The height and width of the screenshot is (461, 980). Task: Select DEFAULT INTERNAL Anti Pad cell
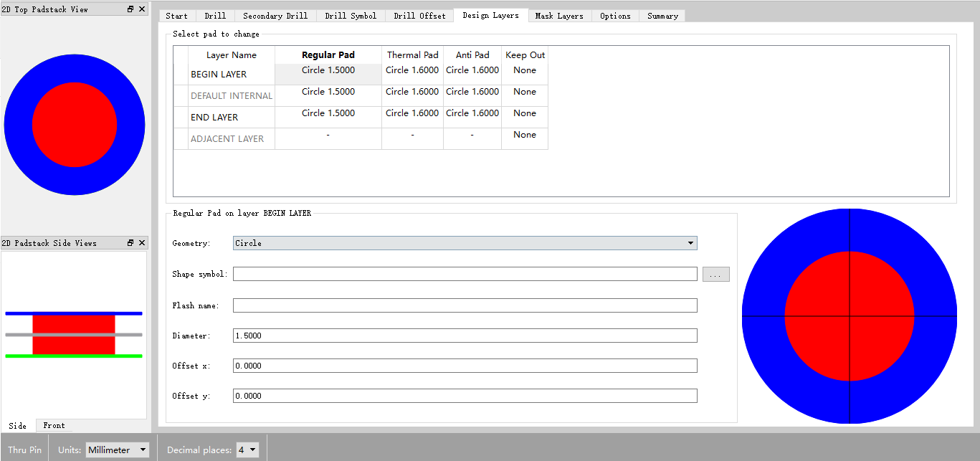(x=472, y=96)
